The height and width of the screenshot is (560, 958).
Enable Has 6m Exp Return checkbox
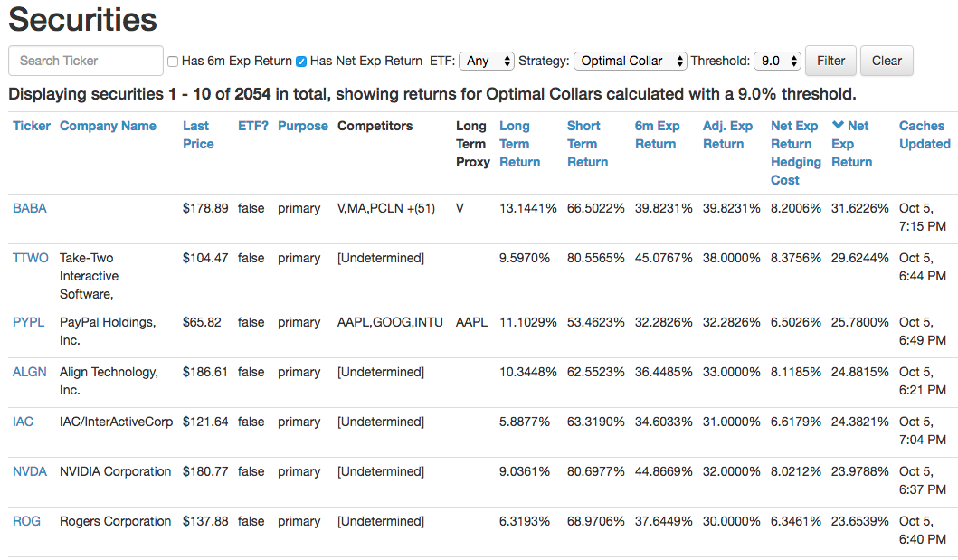click(173, 62)
